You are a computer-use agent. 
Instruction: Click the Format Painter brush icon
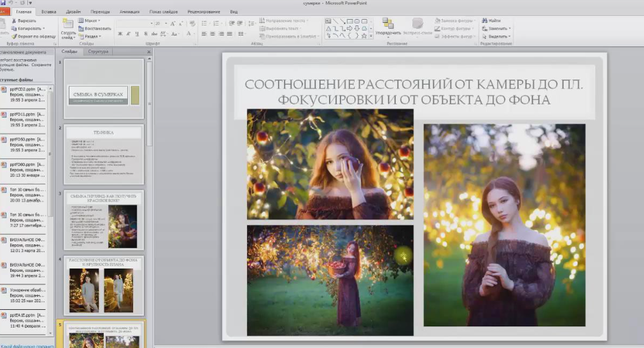click(13, 36)
